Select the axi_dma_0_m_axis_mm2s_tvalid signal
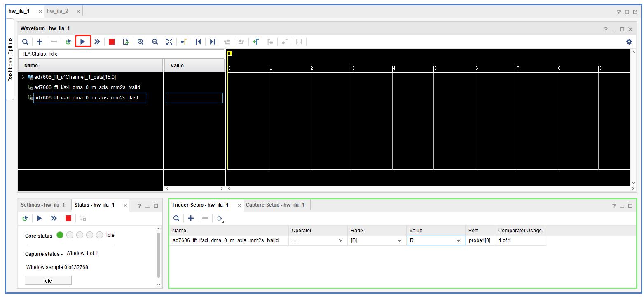Image resolution: width=644 pixels, height=297 pixels. 87,87
